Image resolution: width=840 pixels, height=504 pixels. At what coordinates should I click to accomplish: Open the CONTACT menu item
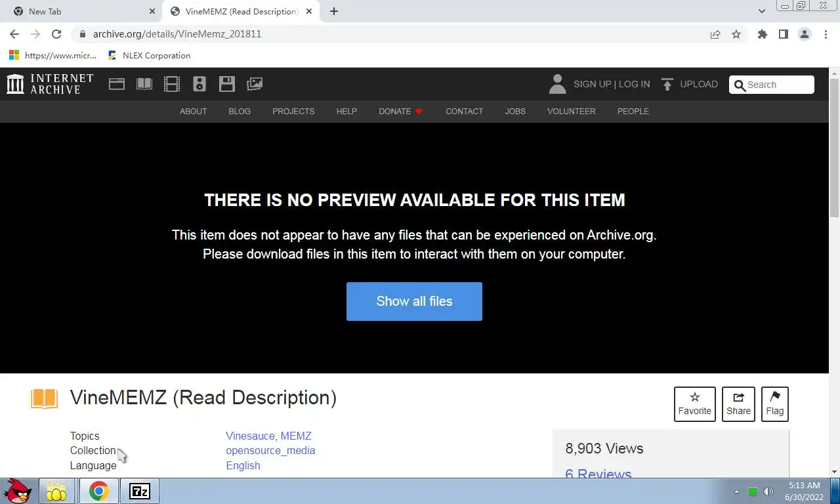[x=464, y=112]
